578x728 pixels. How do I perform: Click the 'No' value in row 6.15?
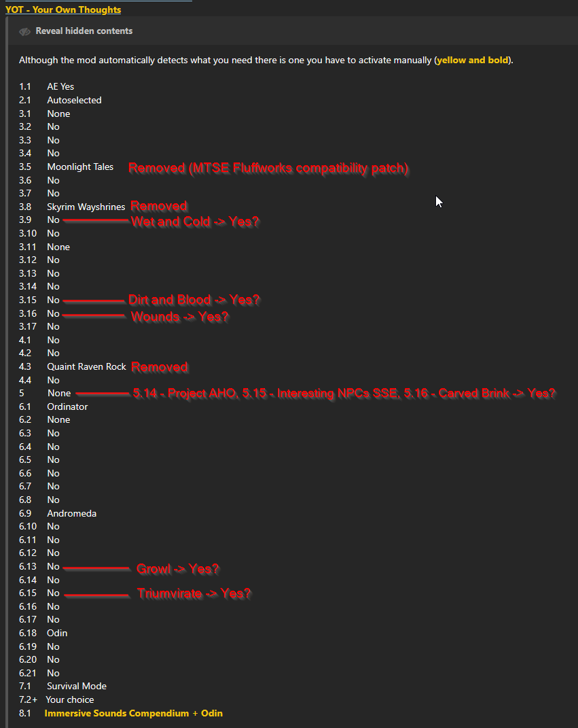54,593
